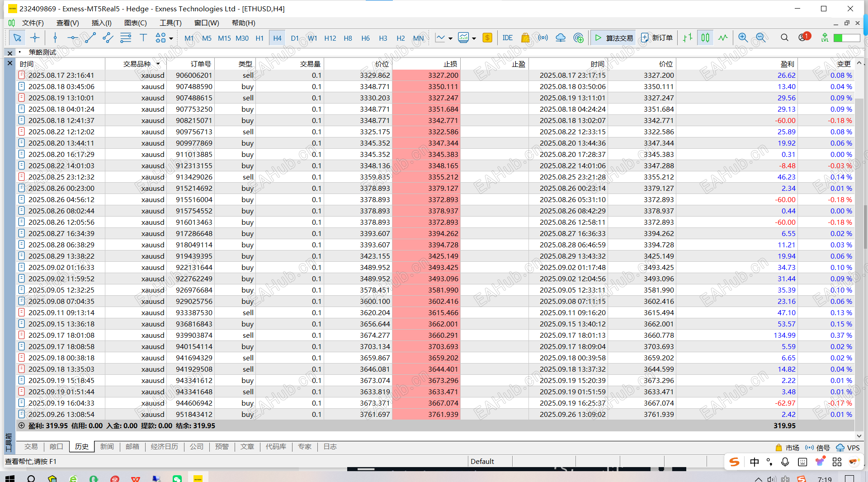
Task: Open the 插入(I) menu
Action: click(x=101, y=23)
